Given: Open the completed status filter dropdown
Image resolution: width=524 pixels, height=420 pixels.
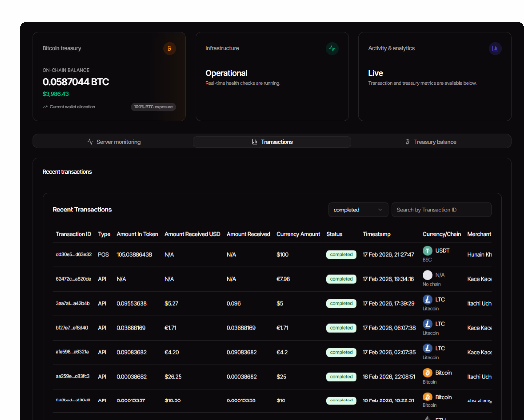Looking at the screenshot, I should (x=358, y=210).
